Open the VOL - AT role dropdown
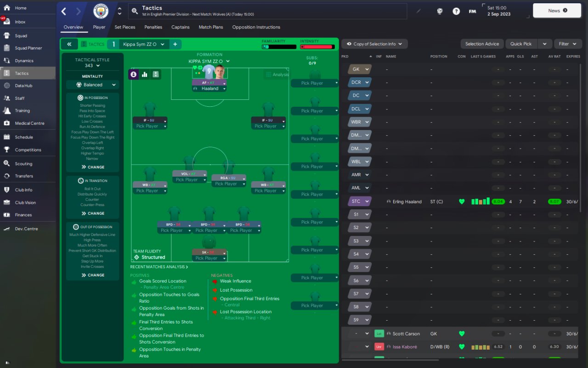588x368 pixels. coord(190,174)
